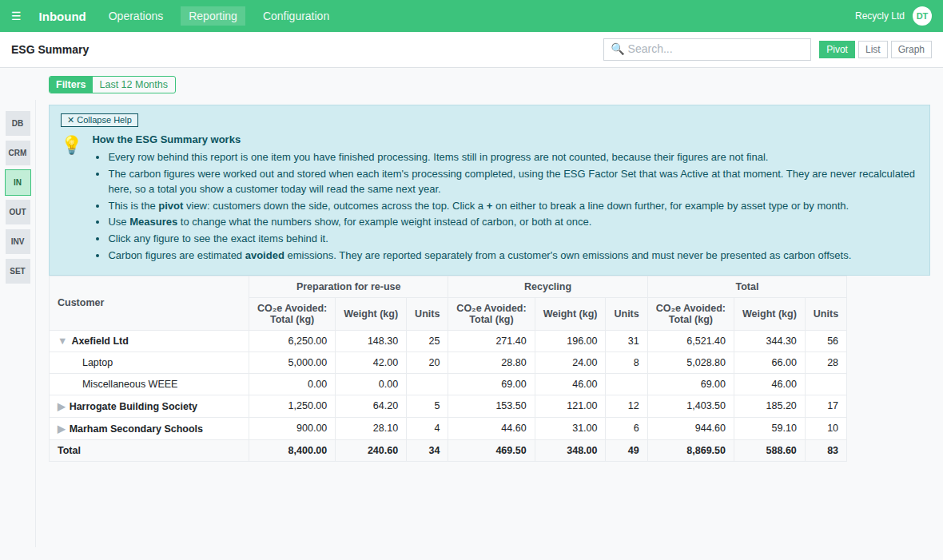The height and width of the screenshot is (560, 943).
Task: Click the Recycling column group header
Action: click(547, 287)
